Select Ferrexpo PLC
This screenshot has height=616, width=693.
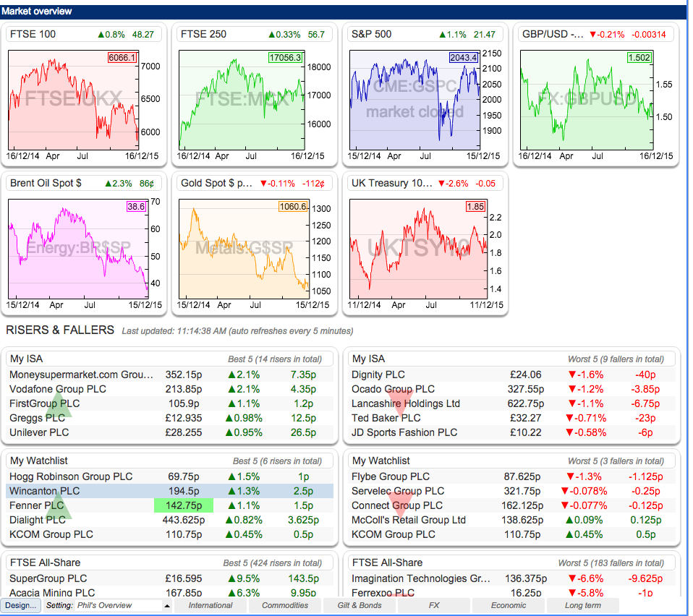[383, 593]
